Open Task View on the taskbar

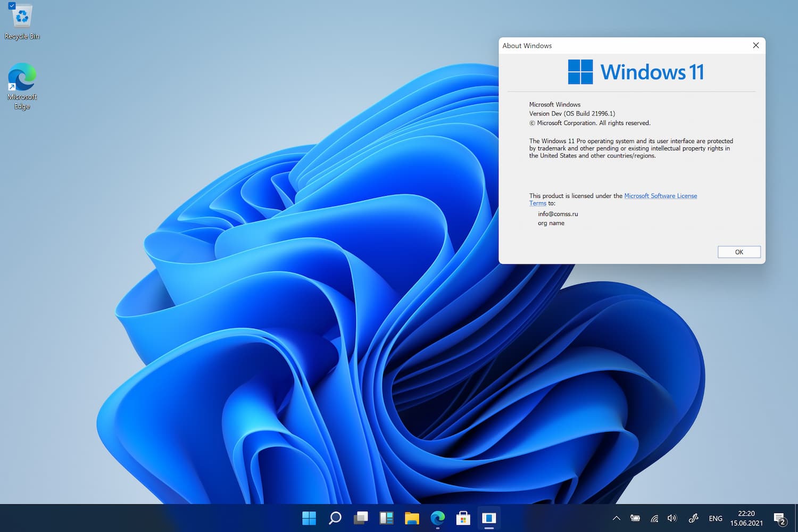pos(361,518)
